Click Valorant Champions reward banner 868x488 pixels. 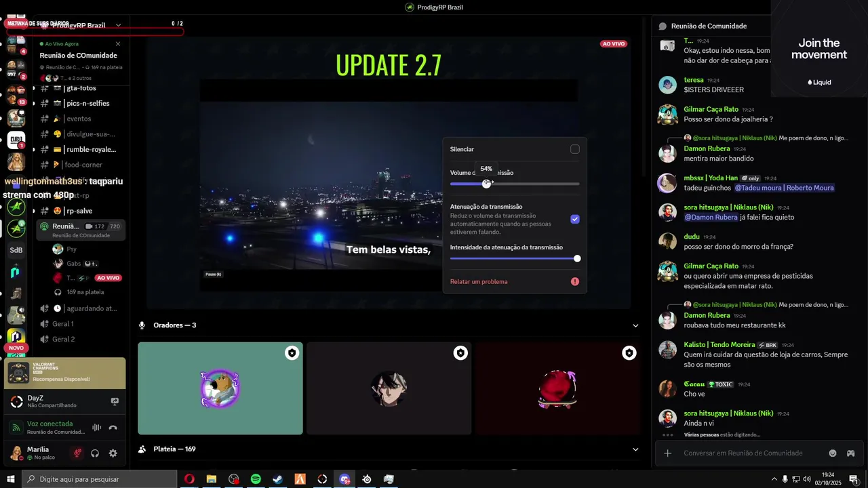pyautogui.click(x=65, y=373)
